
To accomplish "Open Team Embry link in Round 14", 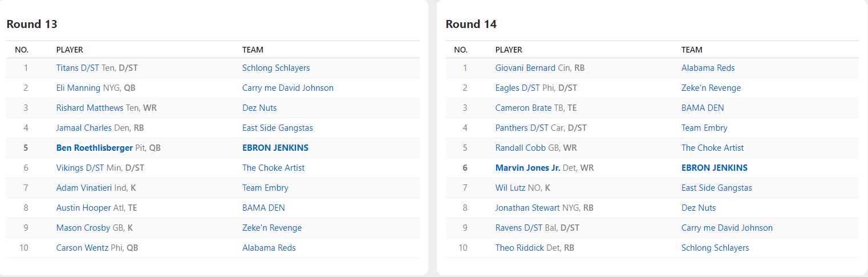I will pos(704,128).
